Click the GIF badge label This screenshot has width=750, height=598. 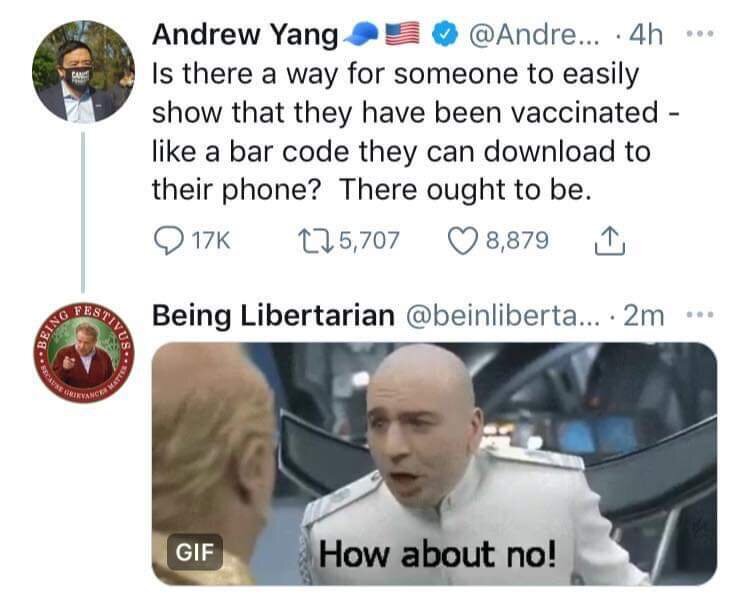(195, 552)
